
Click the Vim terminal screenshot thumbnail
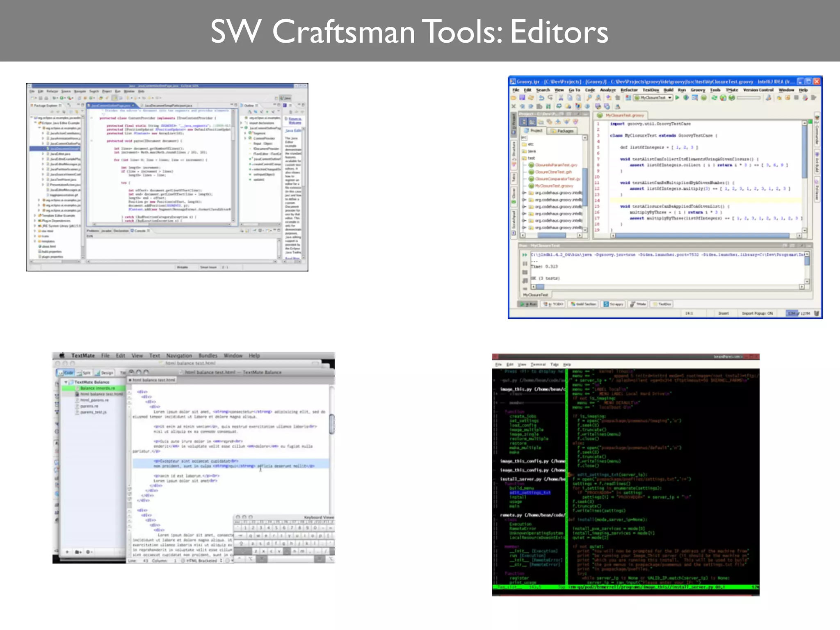[626, 475]
